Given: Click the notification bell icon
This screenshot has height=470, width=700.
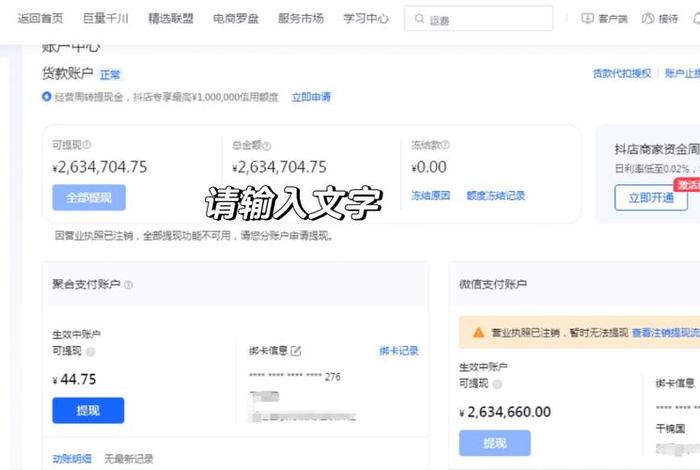Looking at the screenshot, I should click(x=696, y=19).
